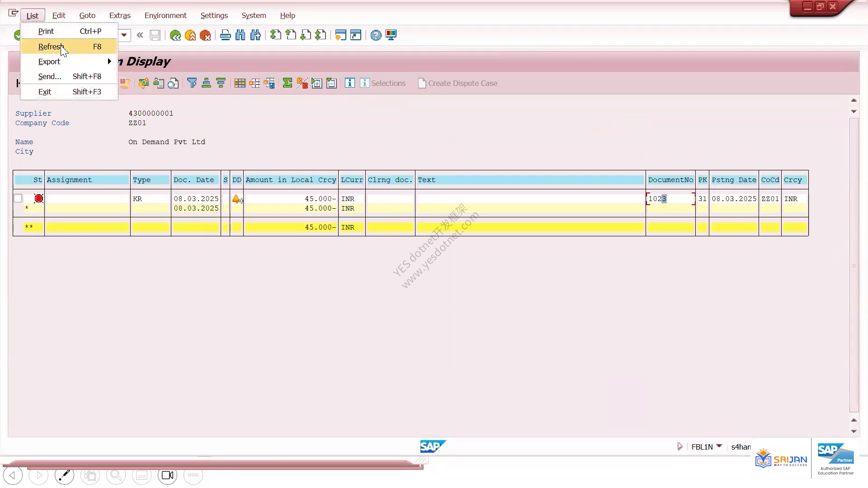Click the Print icon in the standard toolbar
Screen dimensions: 868x488
pyautogui.click(x=225, y=35)
